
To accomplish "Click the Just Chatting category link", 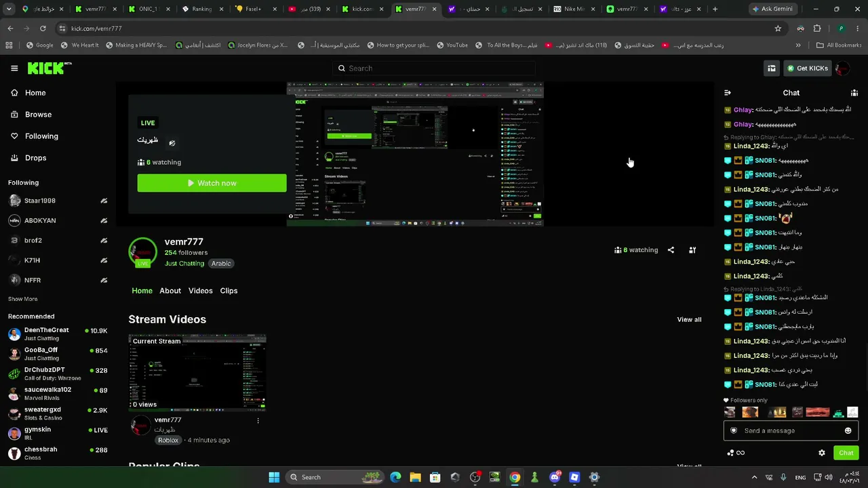I will [x=184, y=264].
